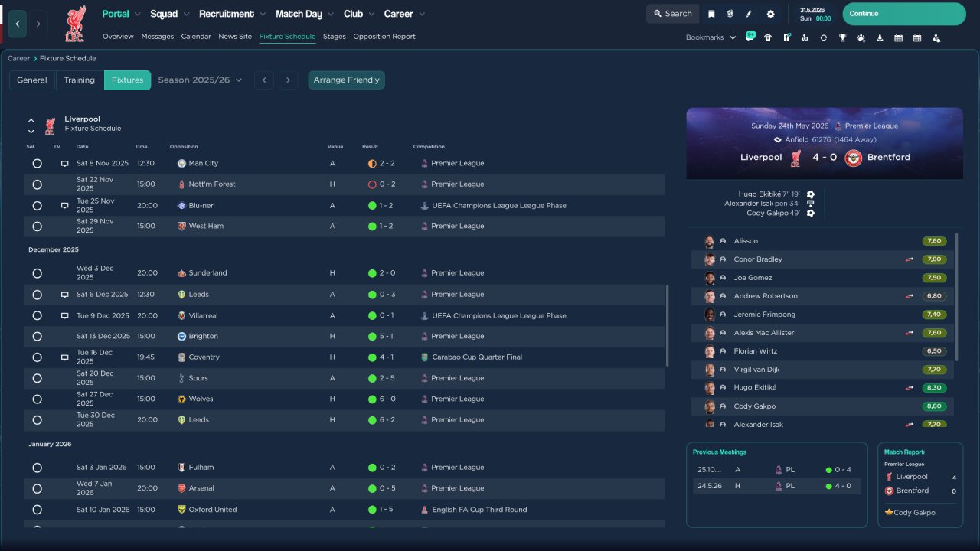Select the Blu-neri fixture radio button

pyautogui.click(x=37, y=205)
